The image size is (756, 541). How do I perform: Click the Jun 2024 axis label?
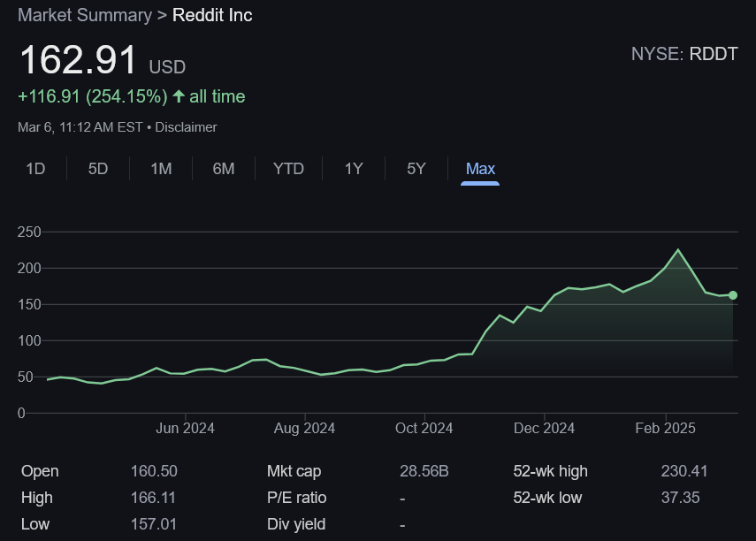coord(185,428)
